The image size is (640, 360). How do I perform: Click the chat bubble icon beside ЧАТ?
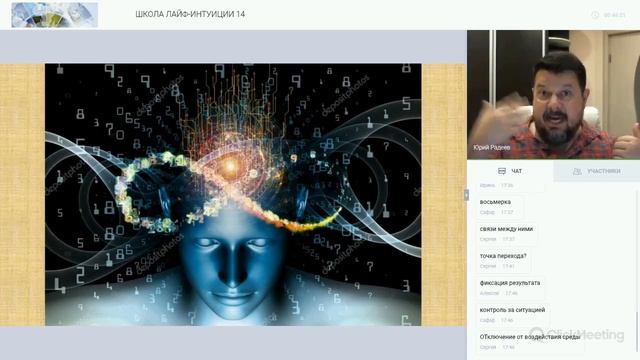[502, 171]
